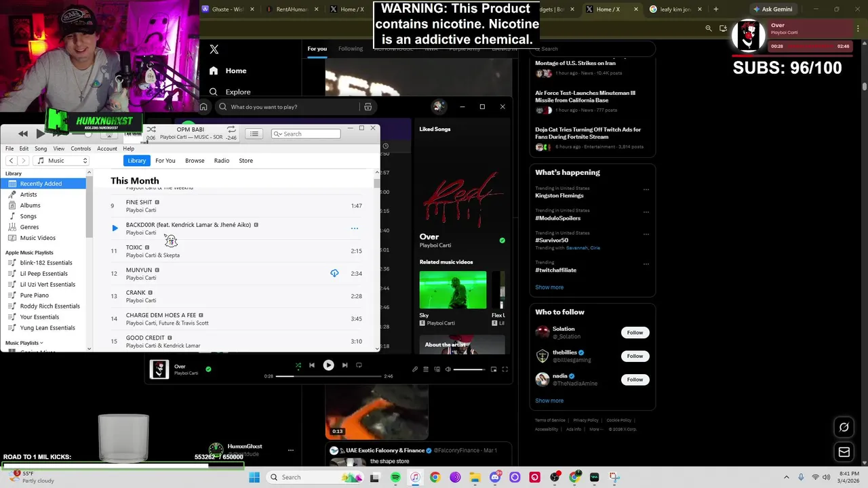Open the Pure Piano playlist

pyautogui.click(x=34, y=296)
